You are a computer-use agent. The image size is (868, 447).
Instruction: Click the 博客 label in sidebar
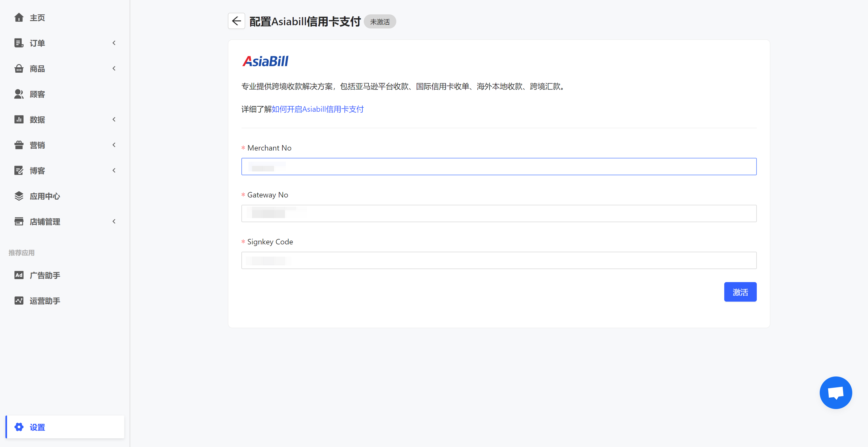point(37,171)
